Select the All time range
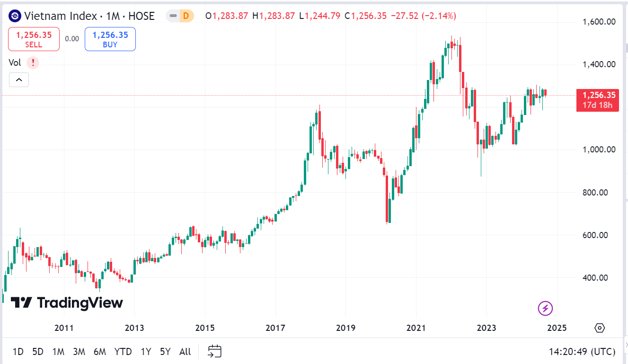 pos(185,352)
